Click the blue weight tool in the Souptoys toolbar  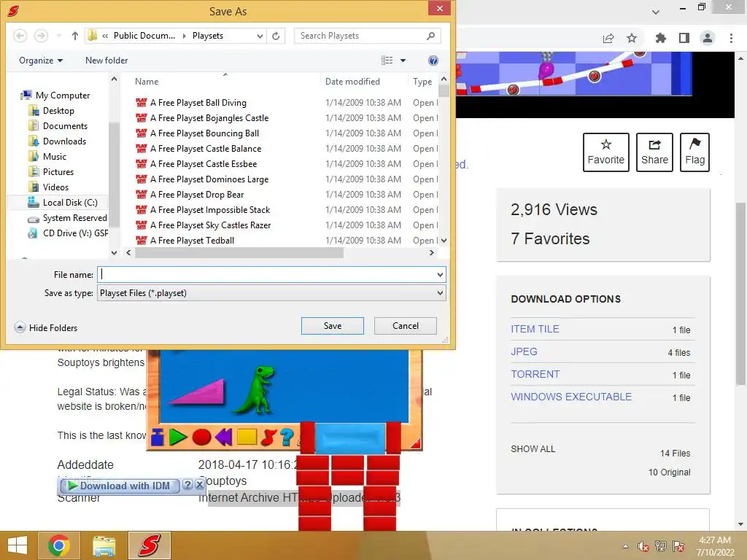[158, 437]
